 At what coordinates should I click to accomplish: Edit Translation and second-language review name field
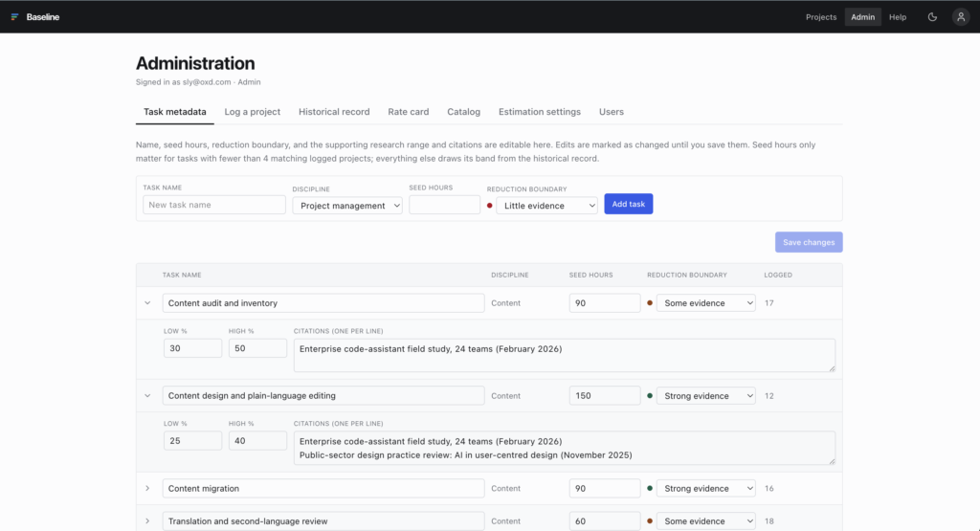[x=323, y=521]
